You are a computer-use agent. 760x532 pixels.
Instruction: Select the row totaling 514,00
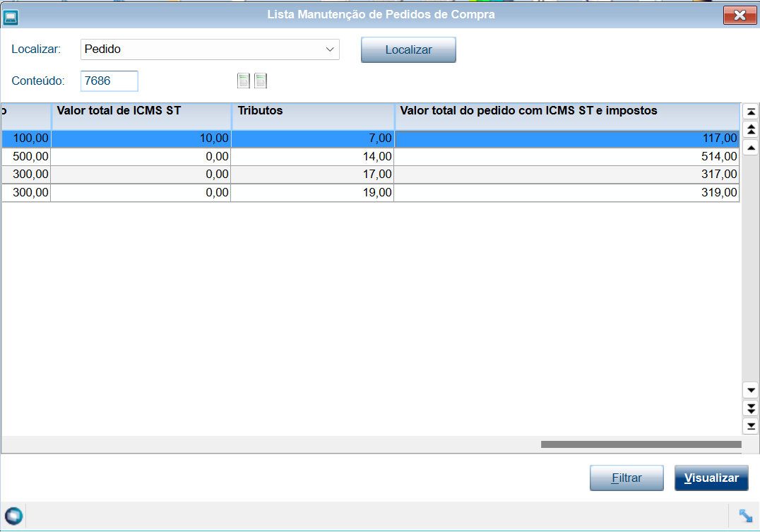[353, 156]
